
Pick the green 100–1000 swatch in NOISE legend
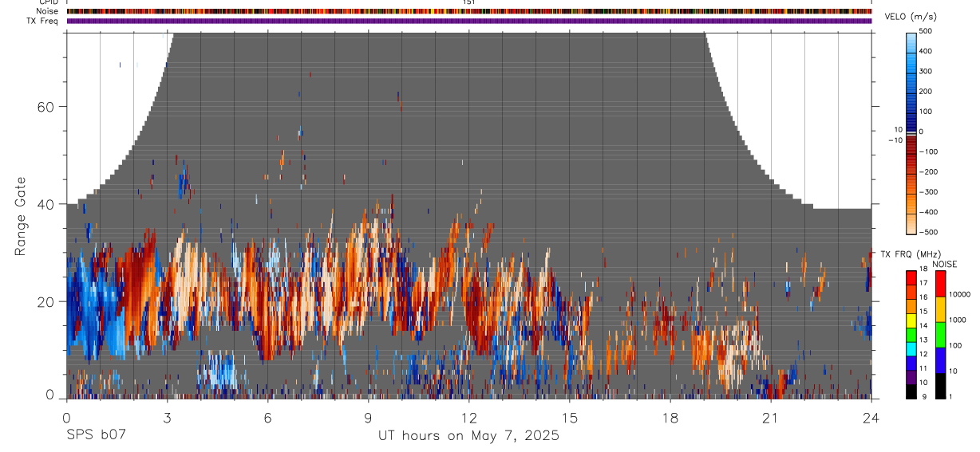tap(939, 335)
